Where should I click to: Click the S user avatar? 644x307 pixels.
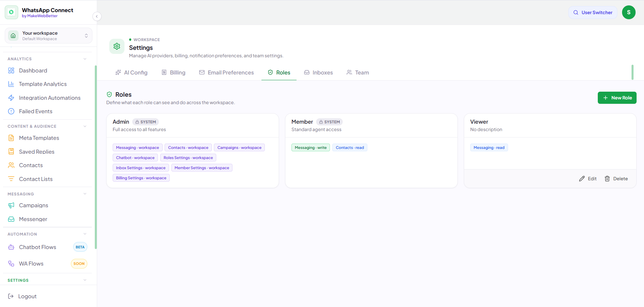pos(629,12)
